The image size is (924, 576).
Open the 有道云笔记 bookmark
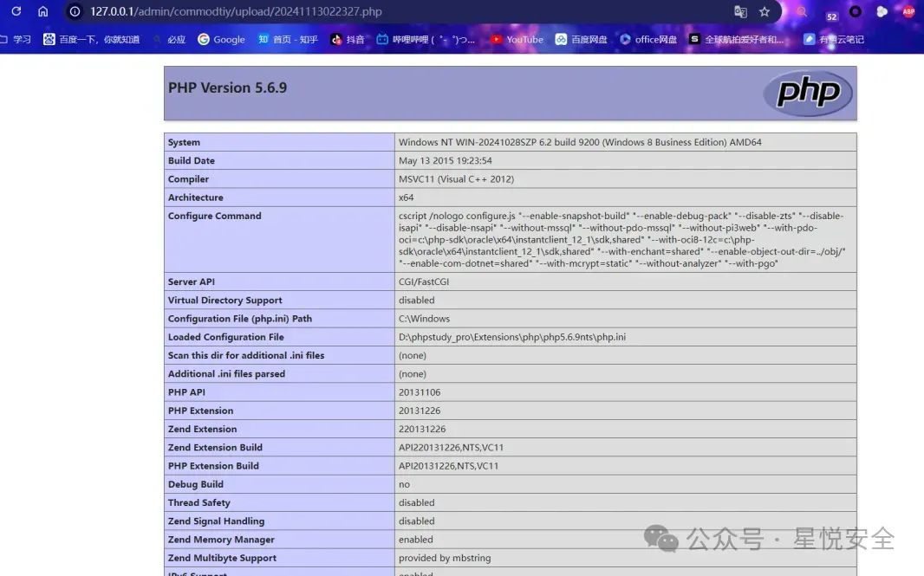[834, 40]
